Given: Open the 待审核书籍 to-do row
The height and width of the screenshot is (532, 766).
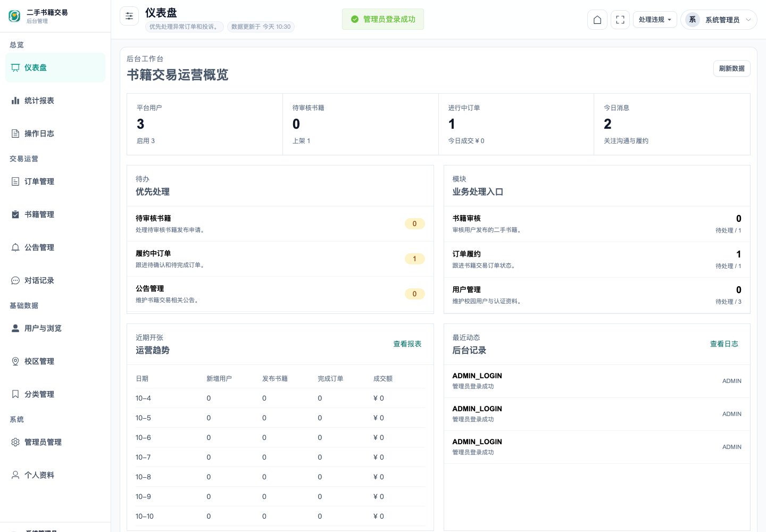Looking at the screenshot, I should [x=280, y=224].
